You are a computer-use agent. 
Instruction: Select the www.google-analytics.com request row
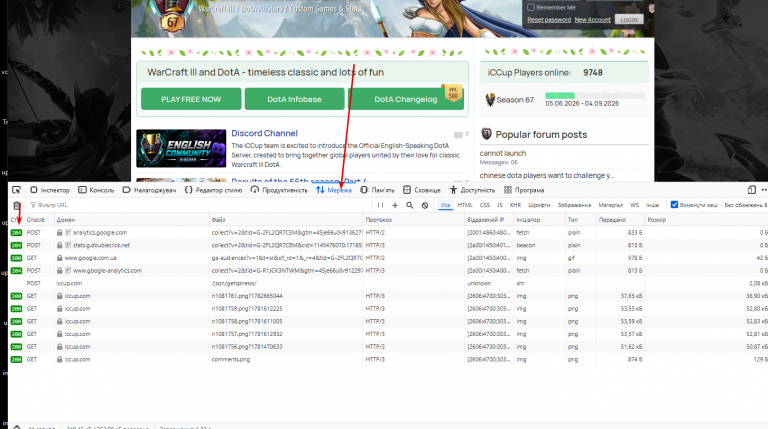(388, 271)
